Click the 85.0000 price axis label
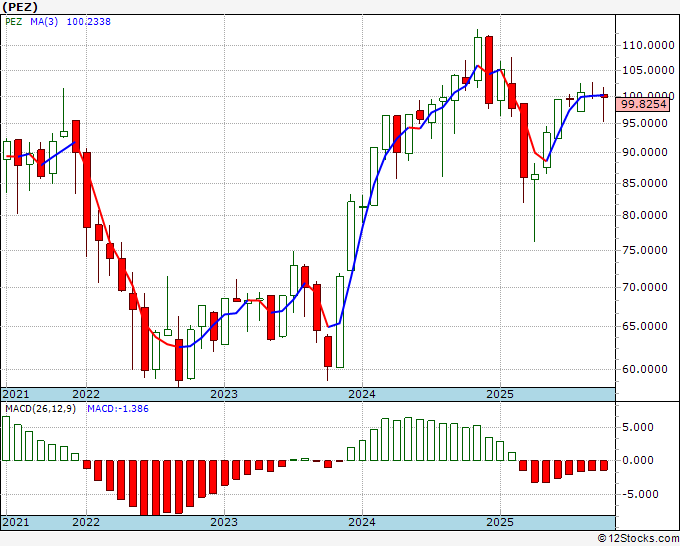This screenshot has width=680, height=546. tap(645, 183)
